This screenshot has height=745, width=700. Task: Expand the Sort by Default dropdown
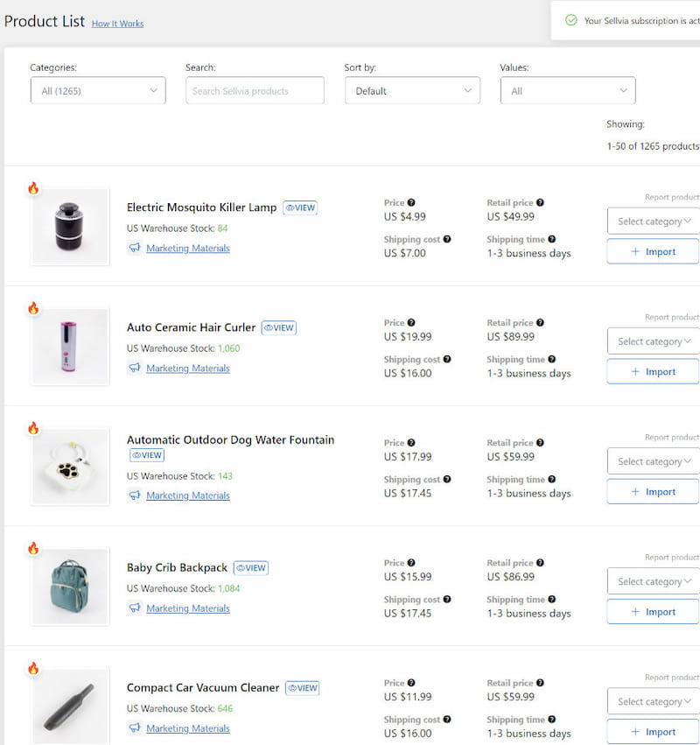click(x=412, y=91)
